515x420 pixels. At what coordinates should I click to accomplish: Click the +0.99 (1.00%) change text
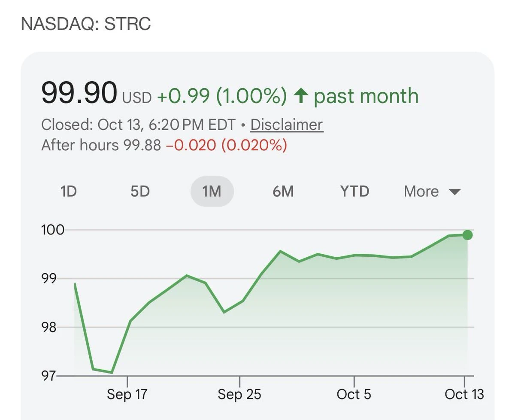point(221,96)
